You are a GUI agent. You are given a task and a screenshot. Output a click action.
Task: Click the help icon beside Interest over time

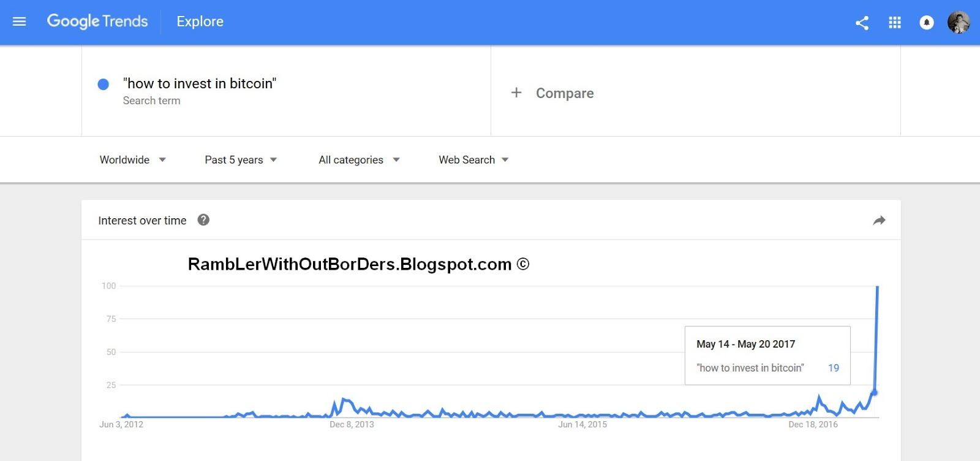pos(203,219)
